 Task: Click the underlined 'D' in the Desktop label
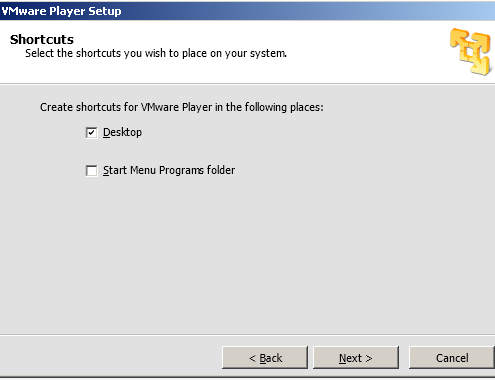[106, 132]
